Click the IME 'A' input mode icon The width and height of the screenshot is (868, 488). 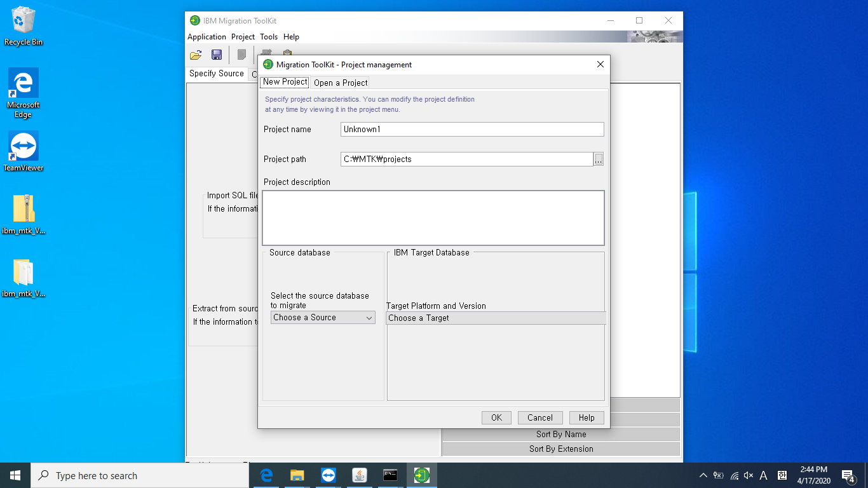(x=764, y=475)
